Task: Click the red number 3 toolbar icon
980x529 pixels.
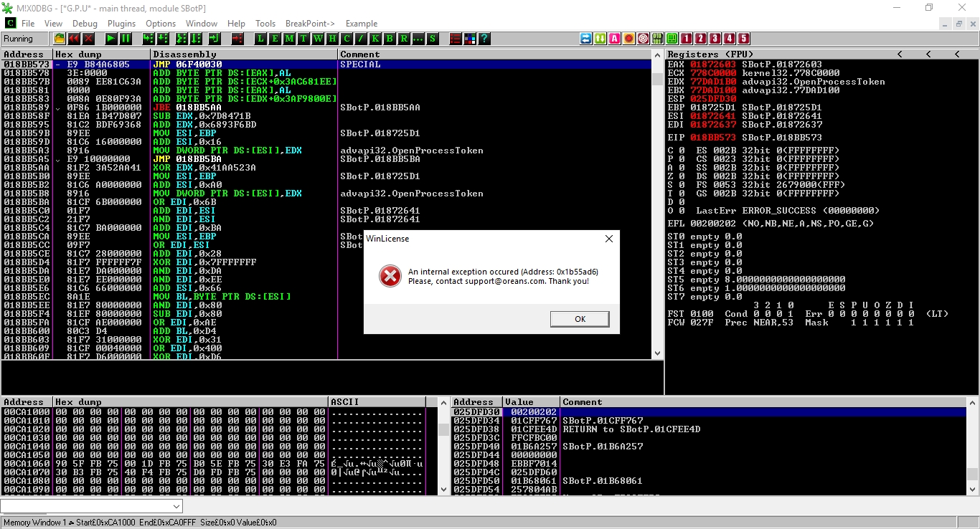Action: click(715, 39)
